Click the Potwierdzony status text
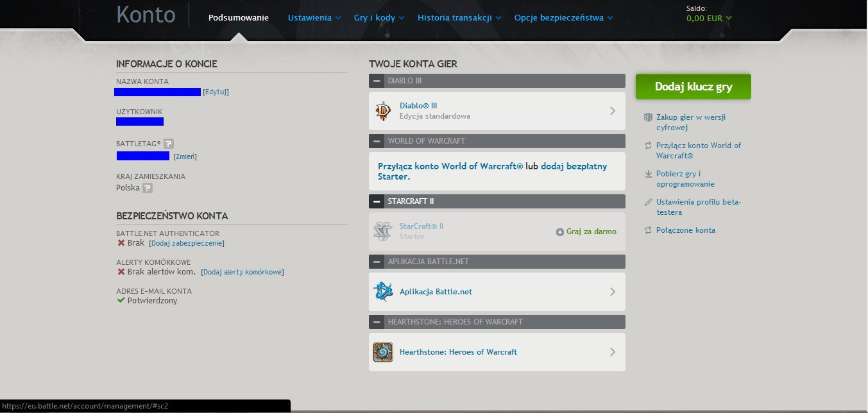The height and width of the screenshot is (413, 868). (153, 301)
